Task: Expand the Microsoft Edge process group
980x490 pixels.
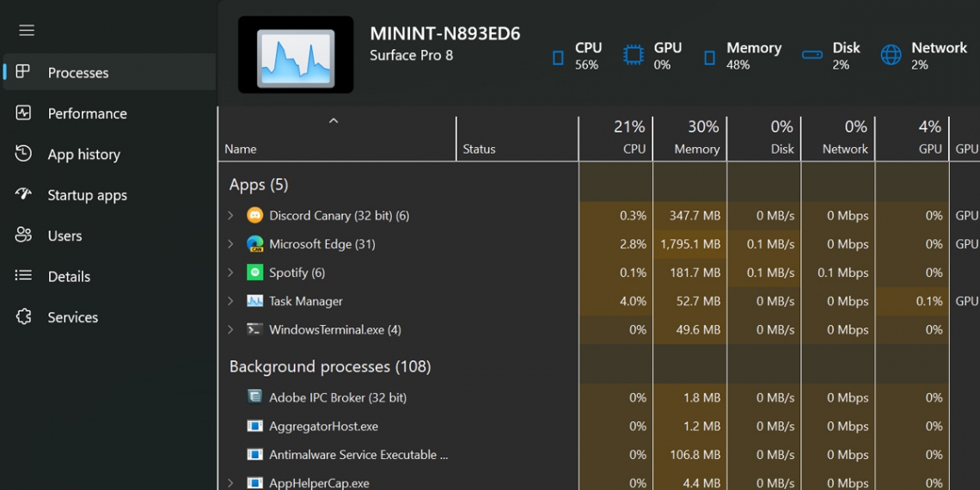Action: tap(230, 244)
